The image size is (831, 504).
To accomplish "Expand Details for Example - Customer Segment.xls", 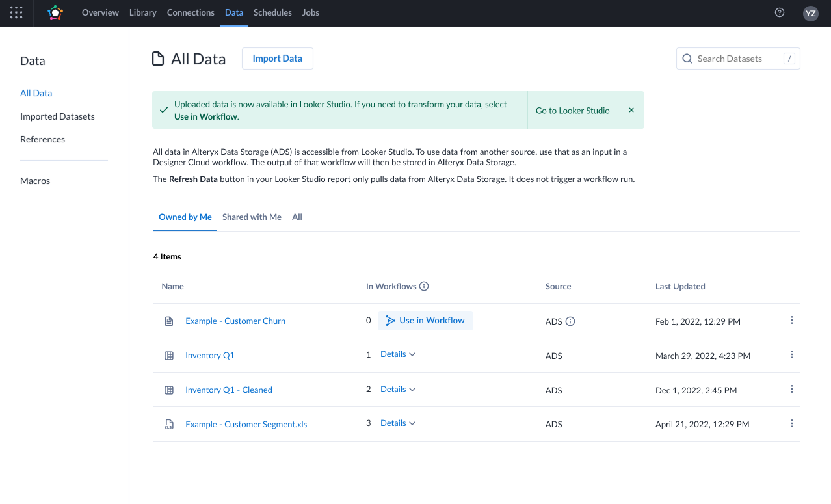I will point(398,423).
